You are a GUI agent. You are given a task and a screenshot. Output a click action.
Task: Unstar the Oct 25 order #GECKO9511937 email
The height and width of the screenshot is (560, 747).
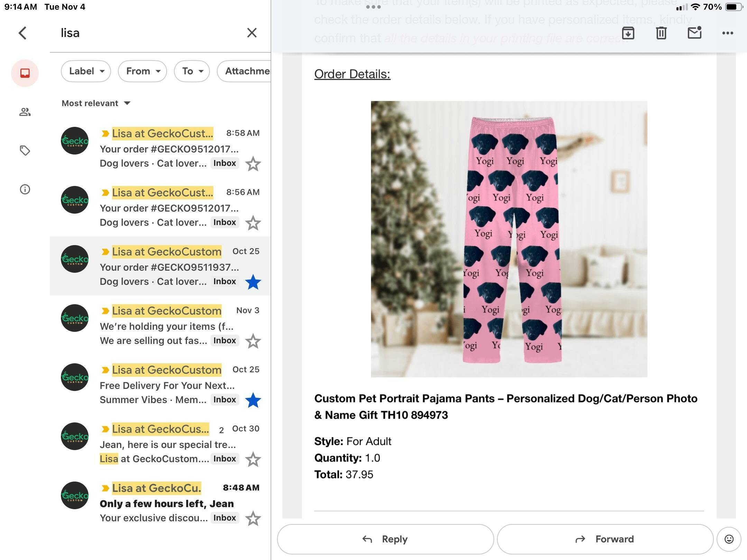pos(253,282)
